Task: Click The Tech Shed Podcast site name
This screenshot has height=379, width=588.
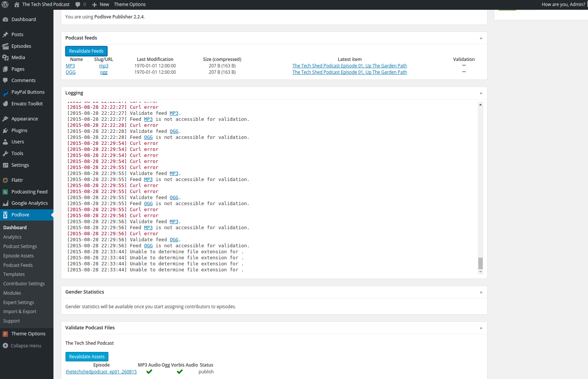Action: [46, 5]
